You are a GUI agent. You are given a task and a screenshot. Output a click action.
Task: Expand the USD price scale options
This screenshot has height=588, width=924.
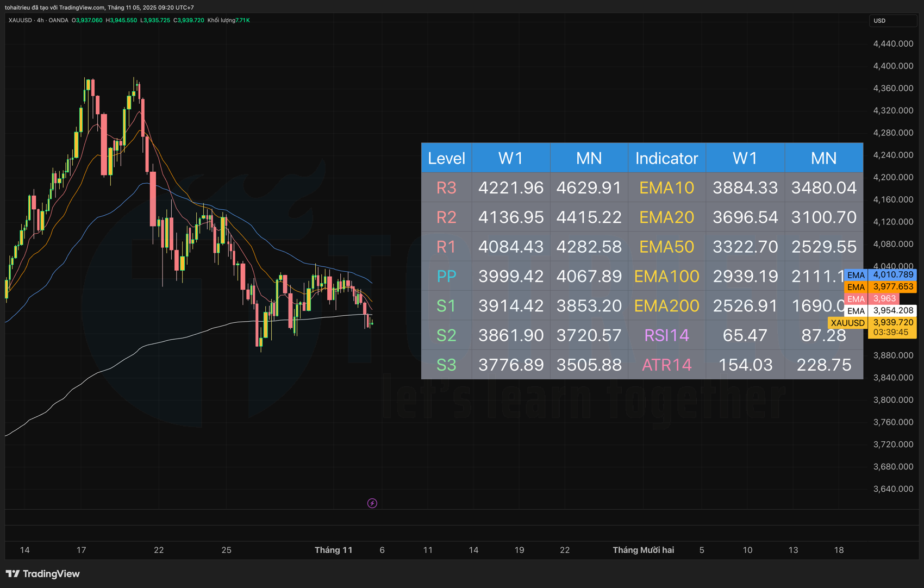(892, 20)
